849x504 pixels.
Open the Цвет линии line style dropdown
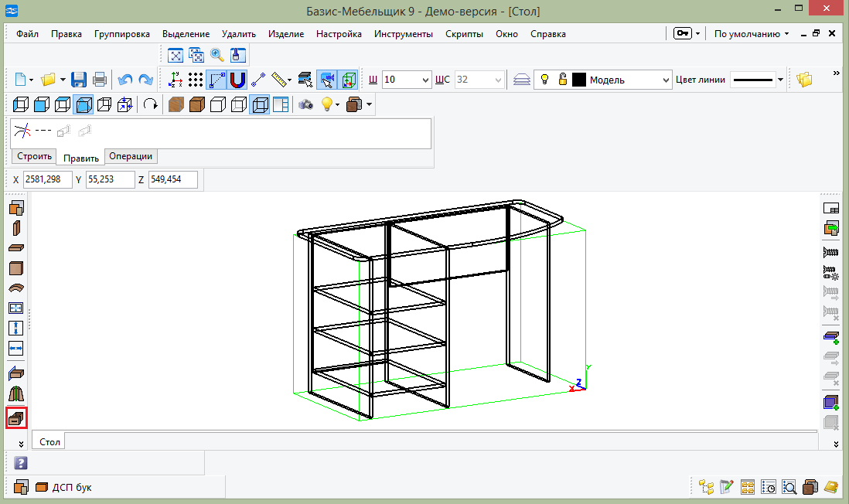[x=780, y=80]
